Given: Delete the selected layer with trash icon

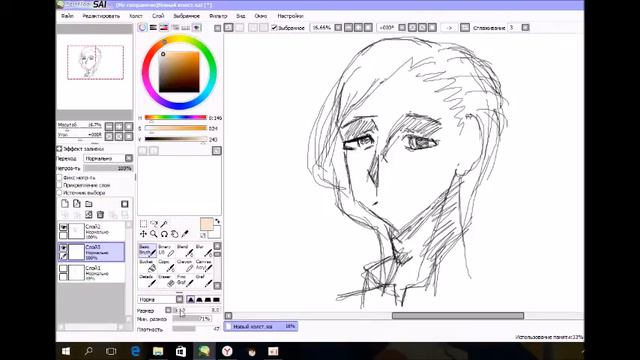Looking at the screenshot, I should [x=100, y=214].
